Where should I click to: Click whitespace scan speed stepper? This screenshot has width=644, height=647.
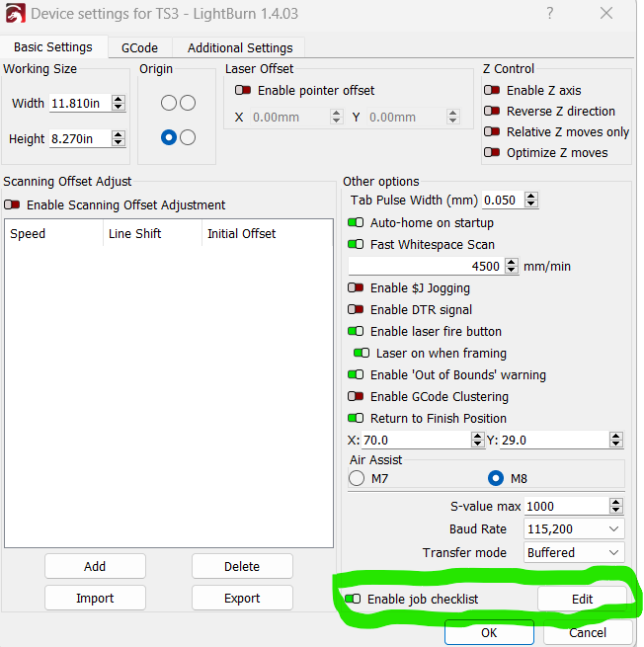(x=512, y=266)
